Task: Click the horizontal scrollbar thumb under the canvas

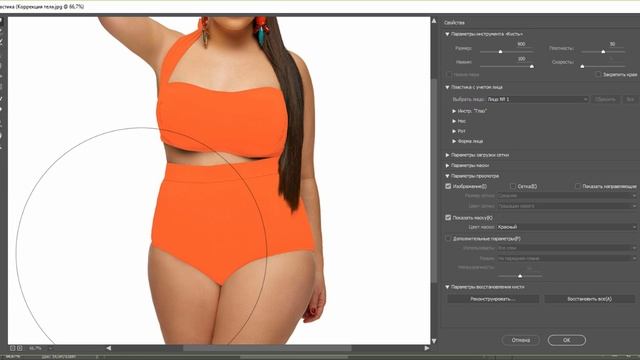Action: pos(267,348)
